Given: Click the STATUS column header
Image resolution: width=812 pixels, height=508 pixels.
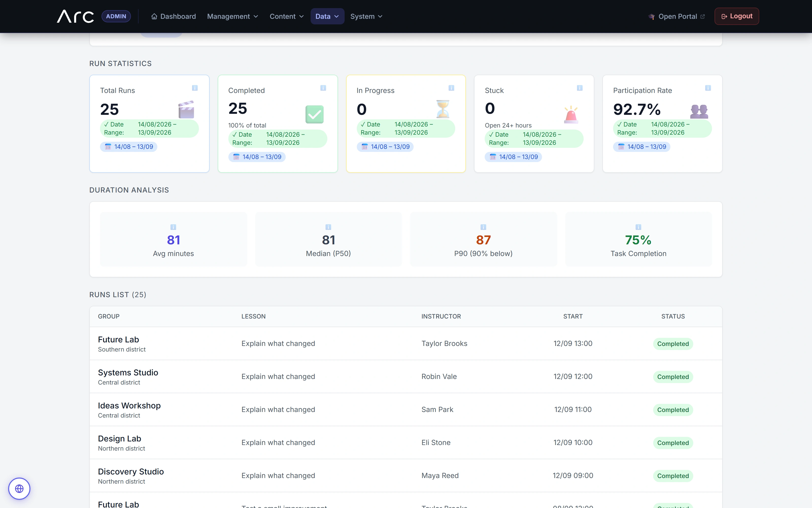Looking at the screenshot, I should coord(673,316).
